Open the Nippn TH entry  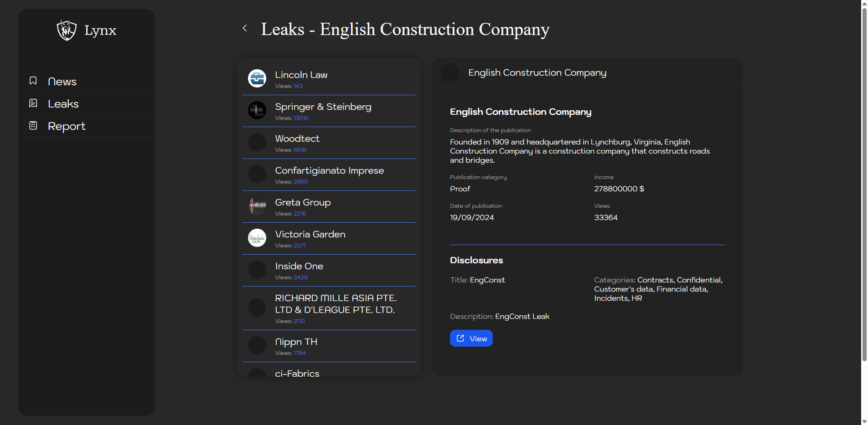296,342
